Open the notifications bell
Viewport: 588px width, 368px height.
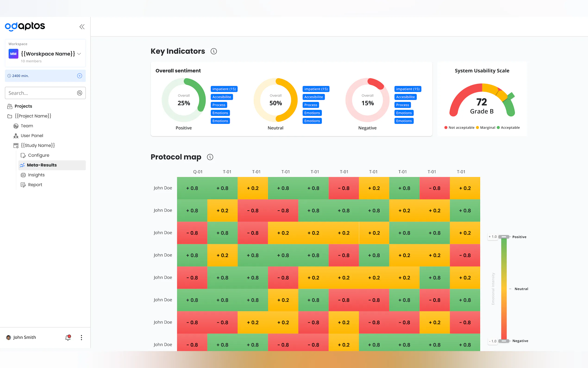[x=68, y=337]
